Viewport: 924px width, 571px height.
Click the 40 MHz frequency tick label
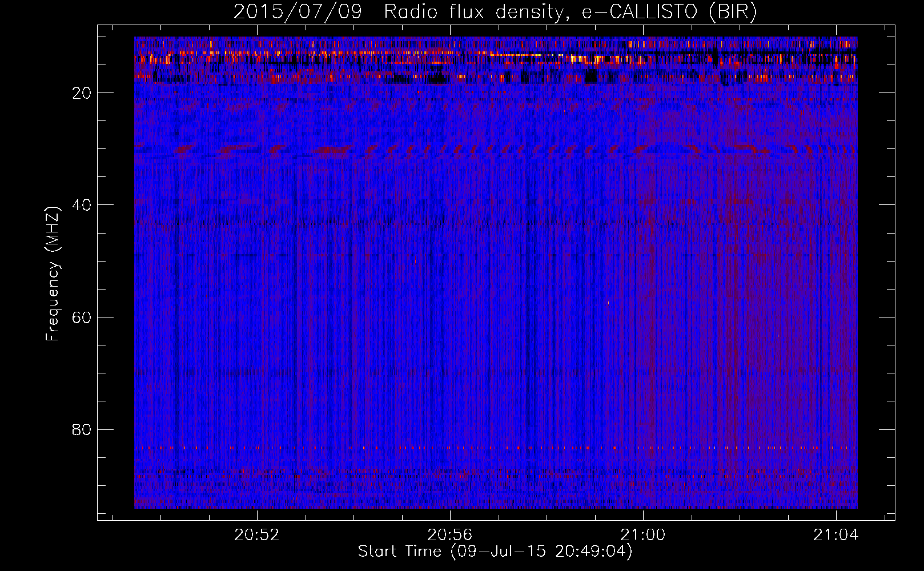click(x=82, y=205)
